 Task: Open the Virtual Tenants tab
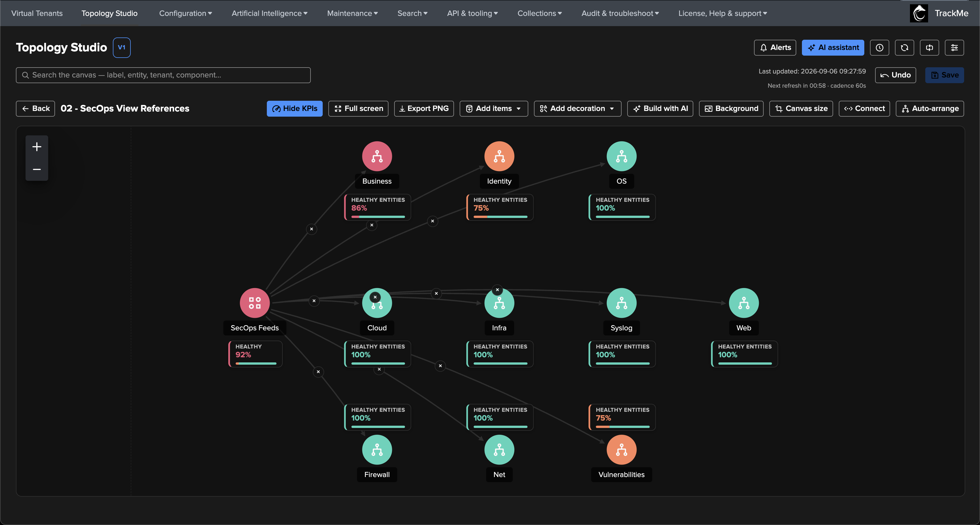click(37, 13)
